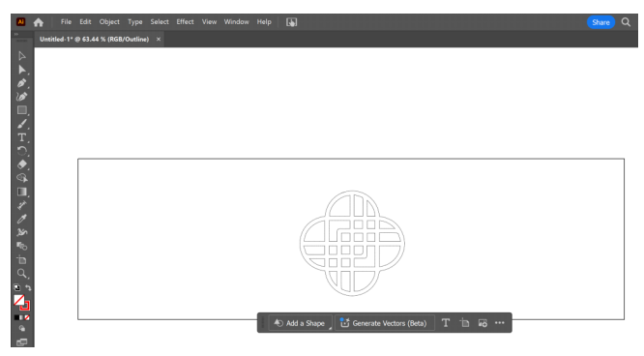Image resolution: width=644 pixels, height=356 pixels.
Task: Select the Type tool in the left toolbar
Action: 22,137
